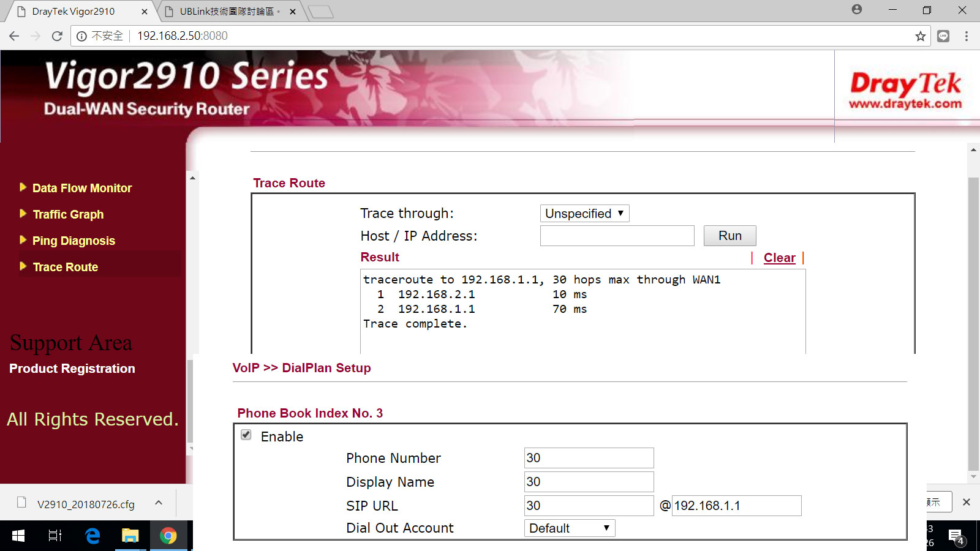Open the Chrome profile avatar icon

[x=857, y=9]
